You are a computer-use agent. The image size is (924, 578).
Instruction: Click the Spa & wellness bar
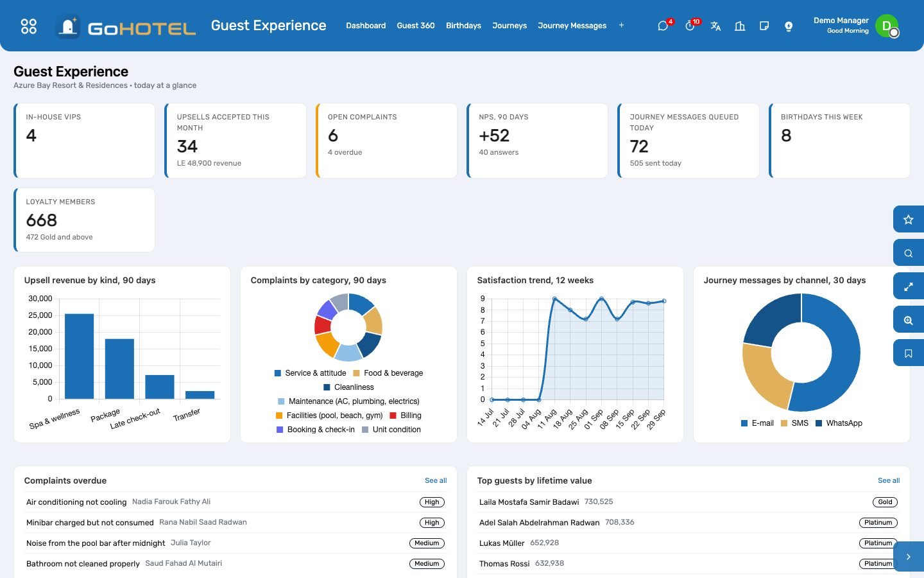click(x=80, y=356)
